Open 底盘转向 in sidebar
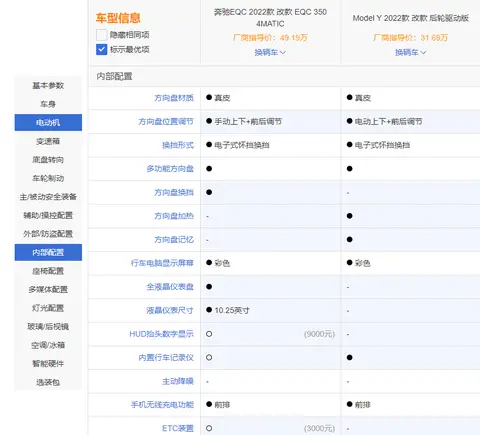480x435 pixels. pos(48,160)
